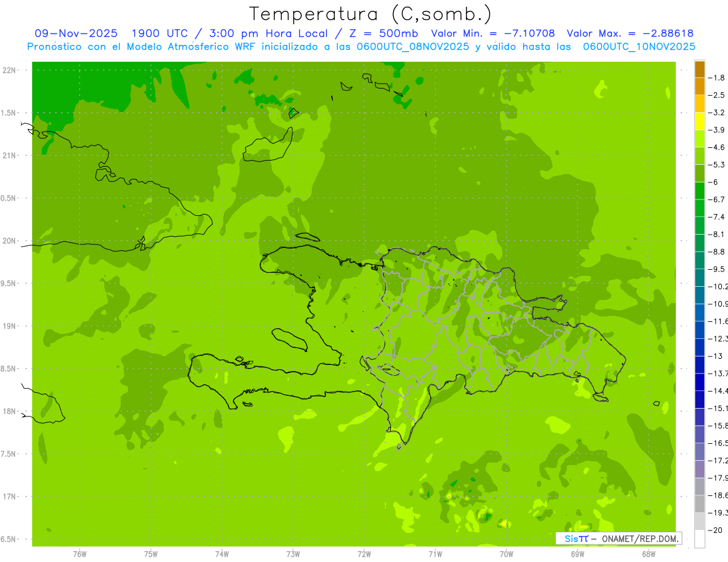
Task: Click the "73W" longitude axis label
Action: 293,554
